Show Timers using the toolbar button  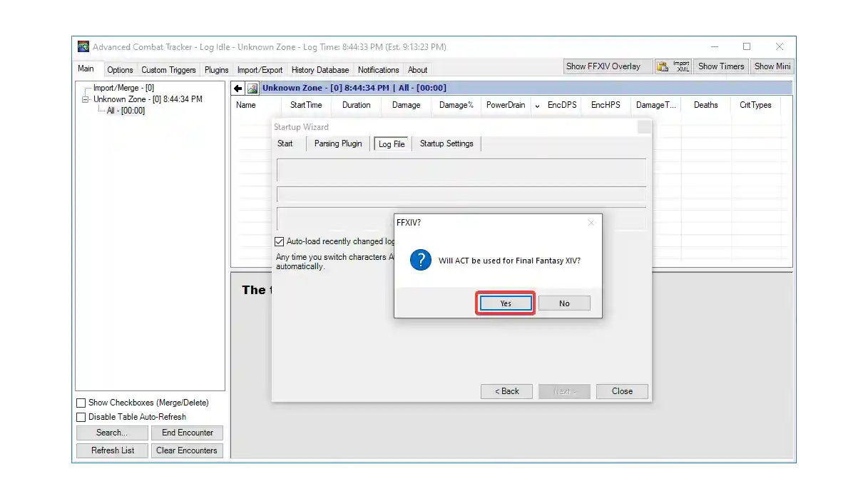(720, 66)
